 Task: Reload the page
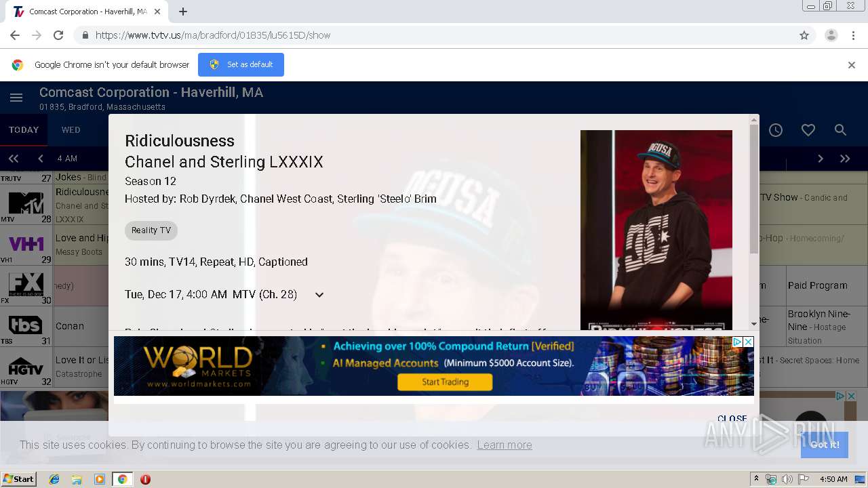tap(58, 35)
